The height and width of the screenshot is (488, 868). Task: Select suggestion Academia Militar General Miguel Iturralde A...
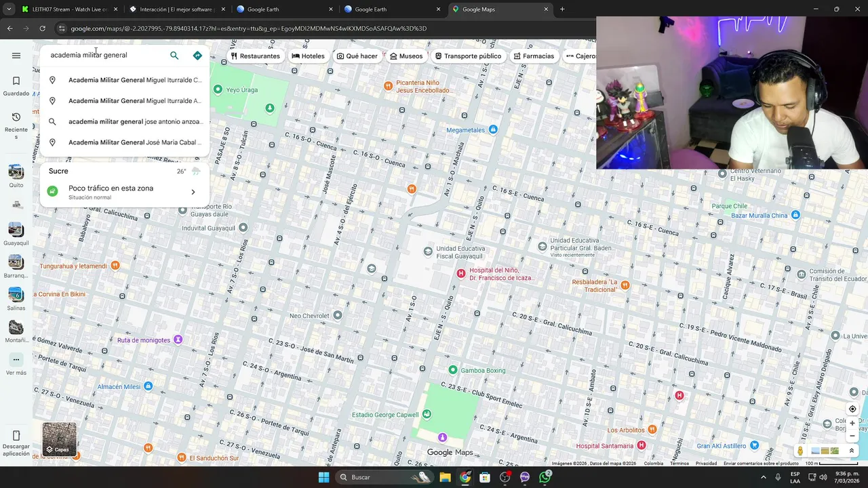125,101
